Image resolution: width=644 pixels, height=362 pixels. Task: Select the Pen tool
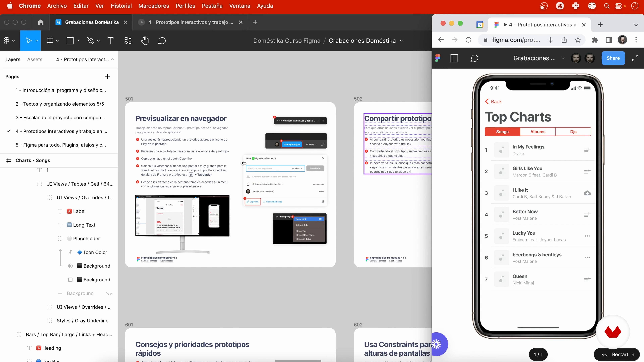[x=91, y=40]
